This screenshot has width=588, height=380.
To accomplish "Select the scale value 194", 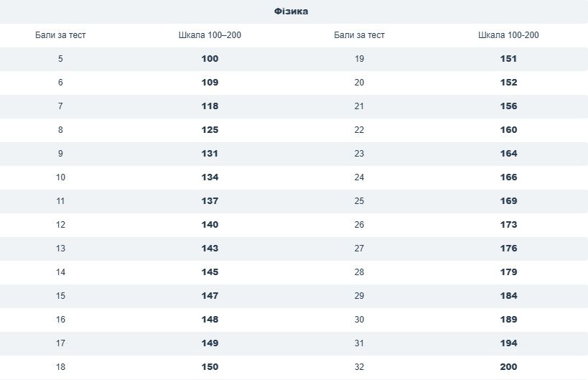I will [x=508, y=343].
